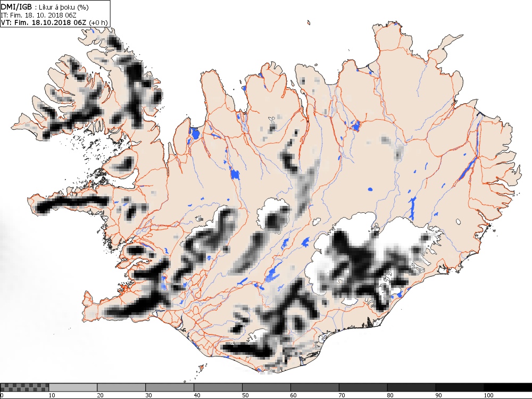Image resolution: width=532 pixels, height=399 pixels.
Task: Click the 'VT: Fim. 18.10.2018 06Z (+0 h)' line
Action: point(54,23)
